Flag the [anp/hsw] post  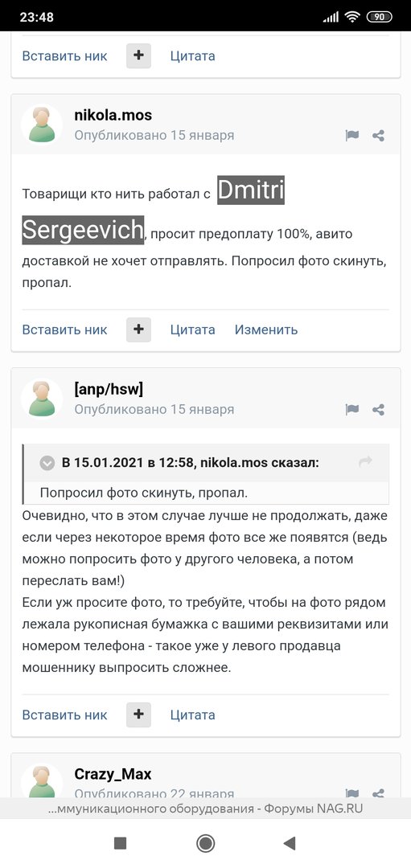(x=351, y=409)
